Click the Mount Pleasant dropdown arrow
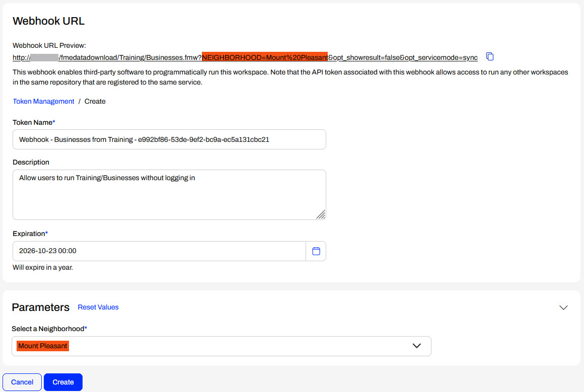Image resolution: width=584 pixels, height=392 pixels. 416,346
